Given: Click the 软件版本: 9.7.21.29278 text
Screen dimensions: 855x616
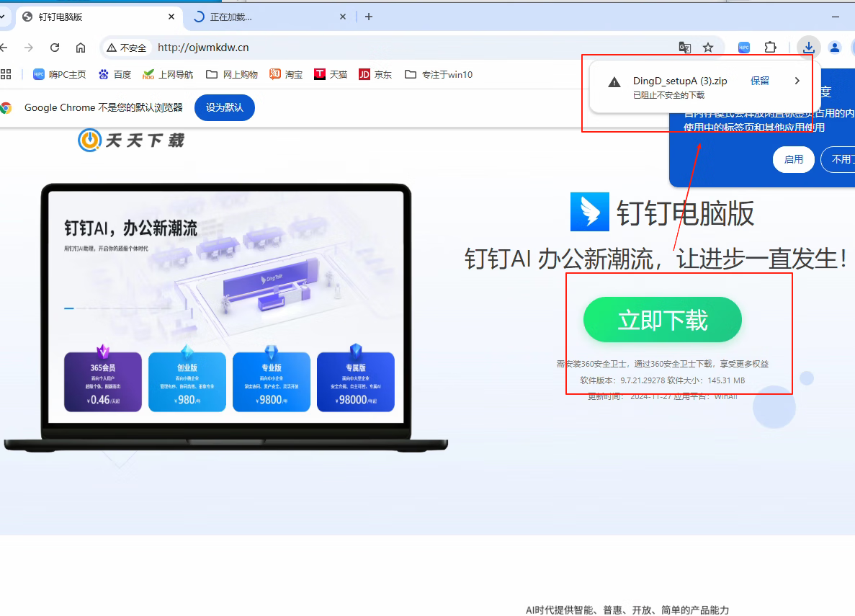Looking at the screenshot, I should [x=622, y=380].
